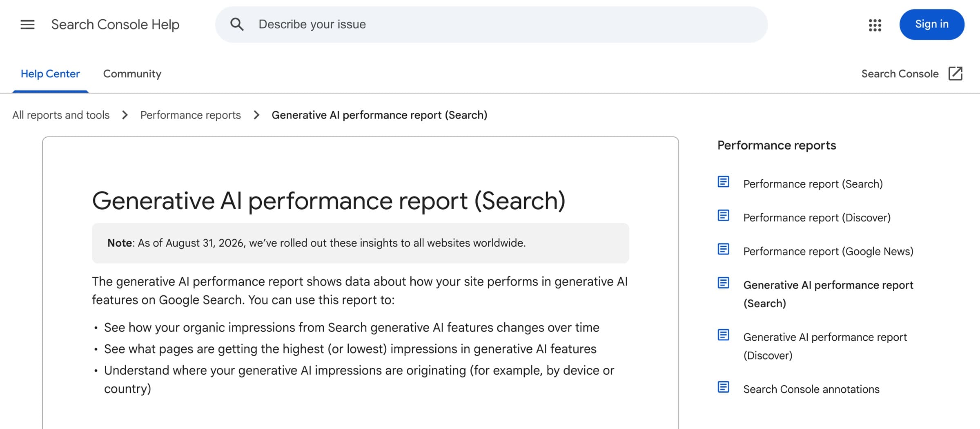
Task: Open Performance report (Search) article
Action: coord(813,184)
